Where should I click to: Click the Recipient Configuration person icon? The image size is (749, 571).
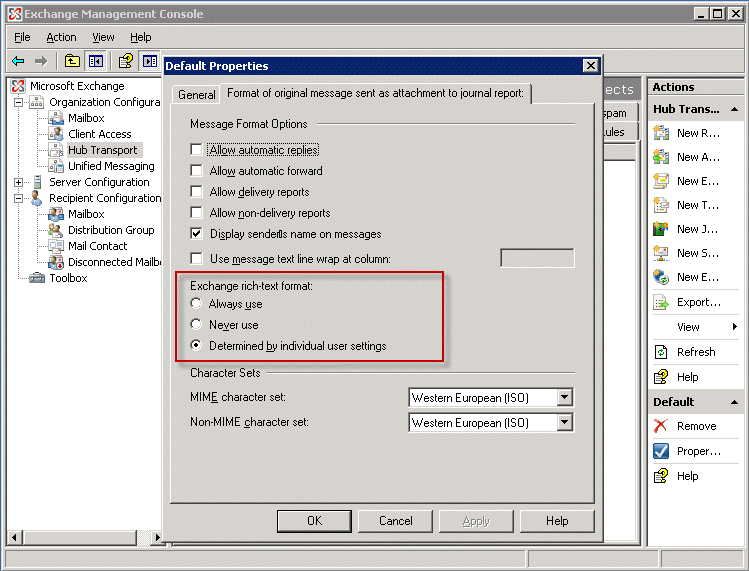tap(36, 198)
